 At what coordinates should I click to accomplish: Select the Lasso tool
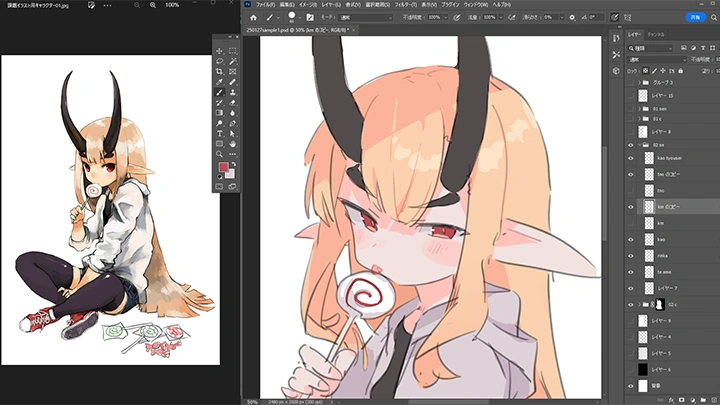219,61
